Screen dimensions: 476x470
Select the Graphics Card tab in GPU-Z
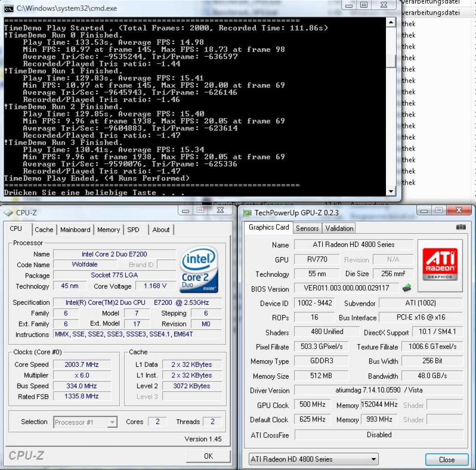[268, 227]
